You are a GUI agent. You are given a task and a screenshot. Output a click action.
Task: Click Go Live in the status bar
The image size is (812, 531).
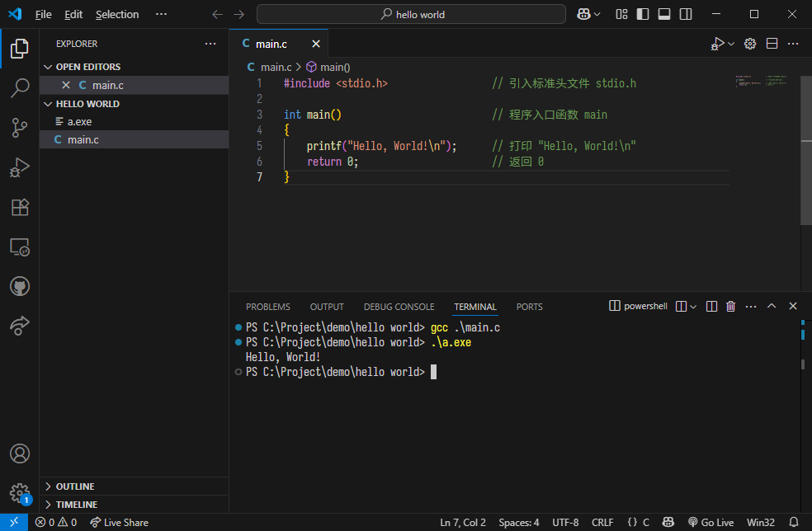coord(710,522)
